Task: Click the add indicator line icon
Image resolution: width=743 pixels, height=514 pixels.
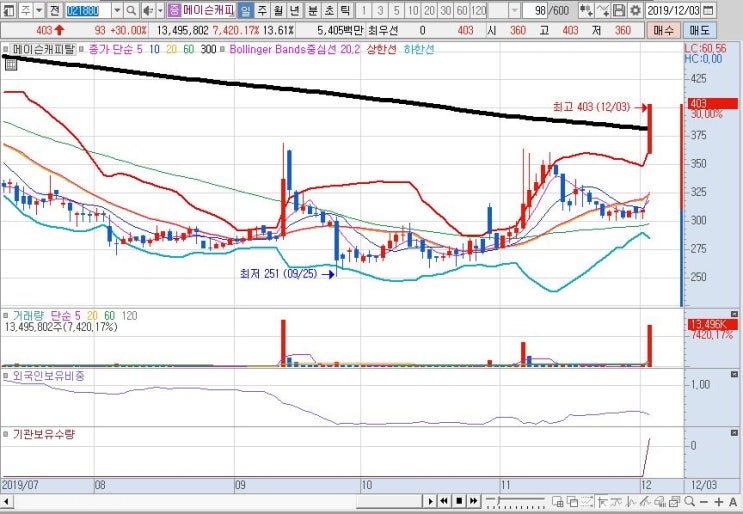Action: (603, 10)
